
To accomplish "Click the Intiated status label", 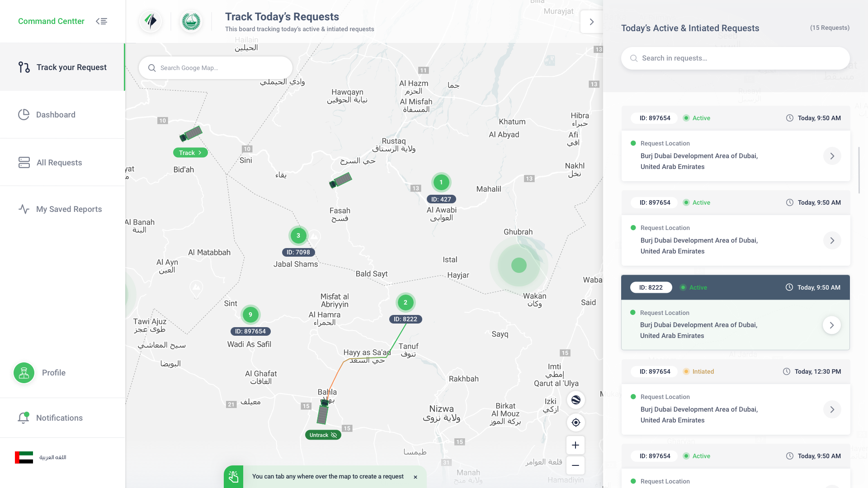I will tap(703, 371).
